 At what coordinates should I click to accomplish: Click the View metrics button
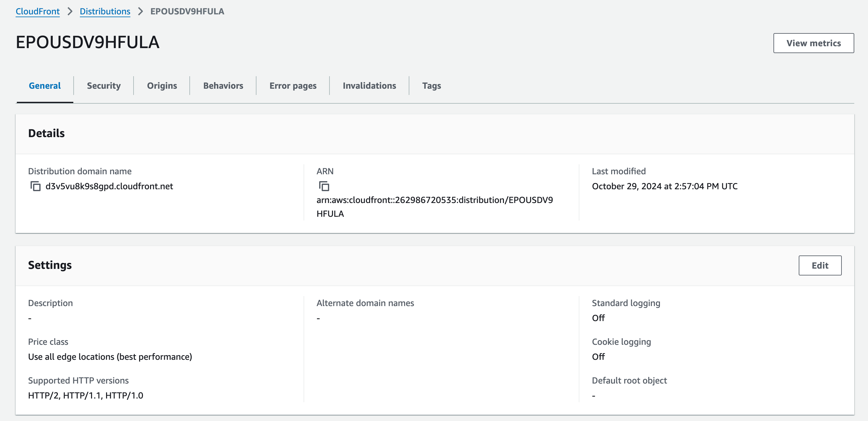coord(813,43)
